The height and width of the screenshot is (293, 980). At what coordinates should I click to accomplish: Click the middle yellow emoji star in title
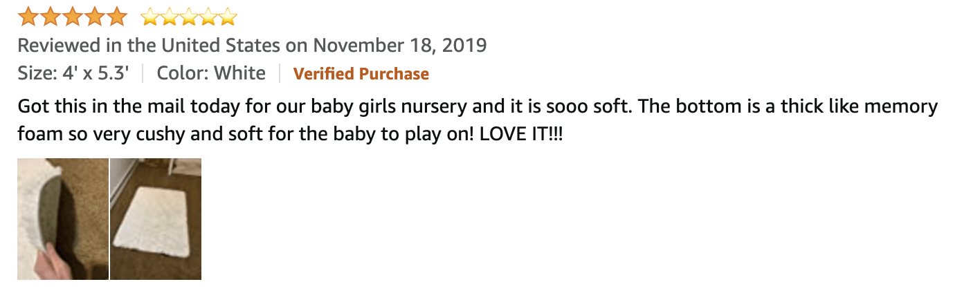click(189, 17)
